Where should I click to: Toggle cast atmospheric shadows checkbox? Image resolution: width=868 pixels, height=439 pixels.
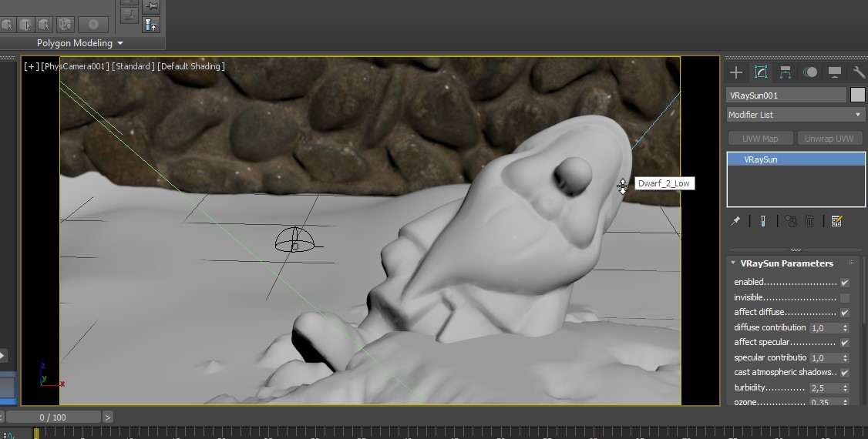coord(845,373)
